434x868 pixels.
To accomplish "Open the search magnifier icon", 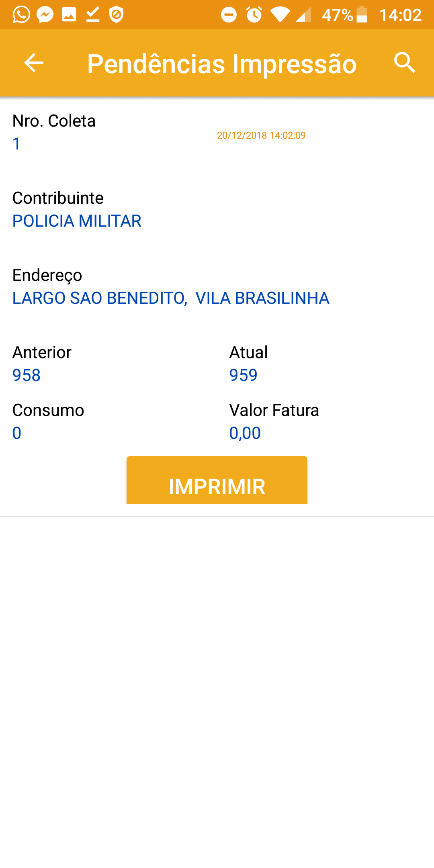I will (x=404, y=63).
